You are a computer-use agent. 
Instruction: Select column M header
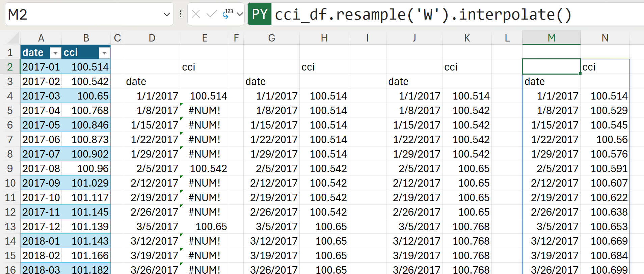pyautogui.click(x=551, y=38)
